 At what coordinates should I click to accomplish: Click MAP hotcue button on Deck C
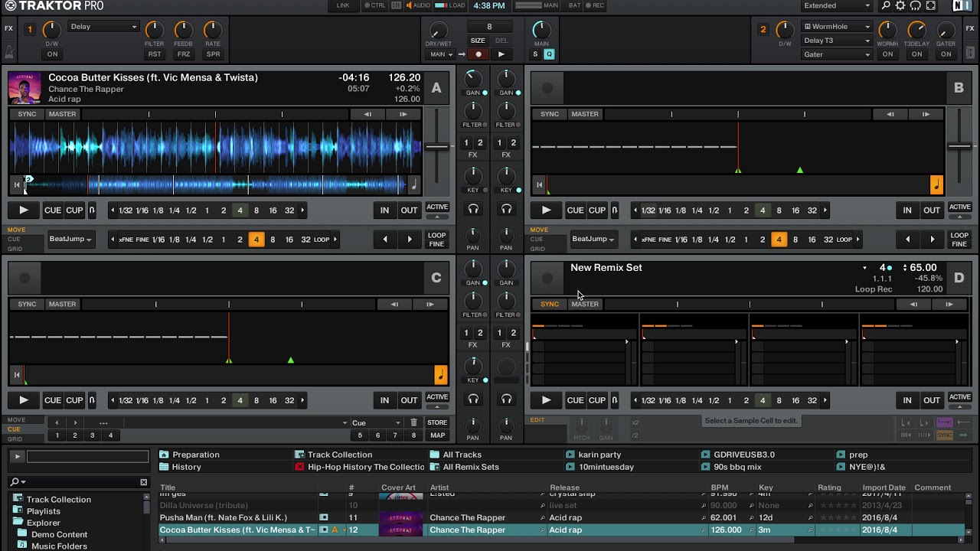tap(437, 435)
